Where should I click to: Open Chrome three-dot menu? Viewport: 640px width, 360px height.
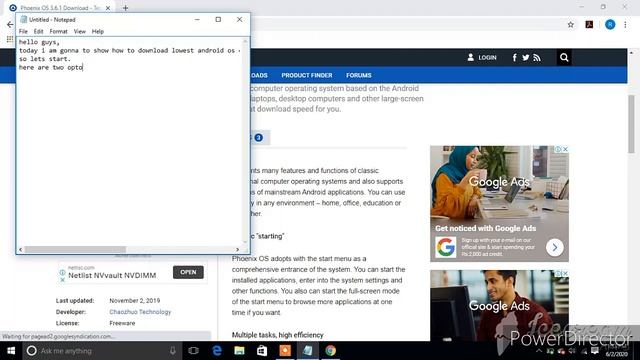(625, 24)
